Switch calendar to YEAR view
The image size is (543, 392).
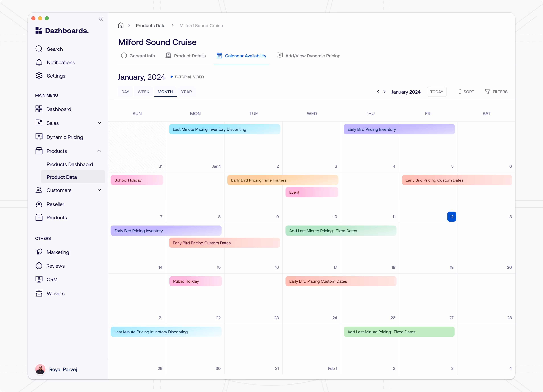(x=186, y=92)
